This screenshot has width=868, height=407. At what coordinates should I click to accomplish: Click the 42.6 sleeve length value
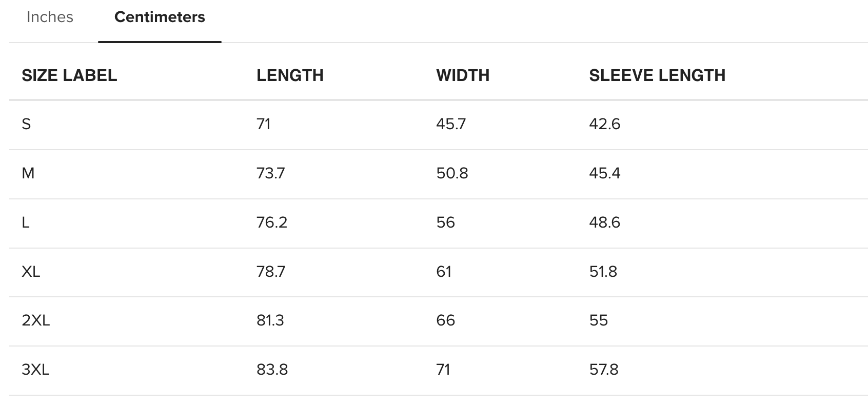coord(604,124)
